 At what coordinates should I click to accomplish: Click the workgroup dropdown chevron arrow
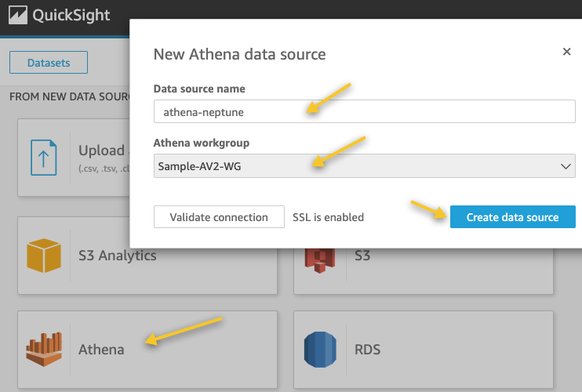tap(566, 166)
